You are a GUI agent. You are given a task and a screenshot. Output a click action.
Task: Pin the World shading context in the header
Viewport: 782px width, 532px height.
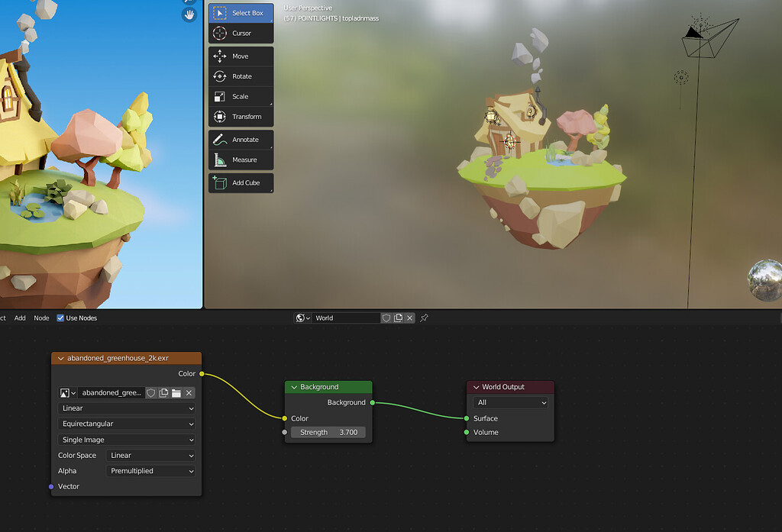tap(424, 318)
